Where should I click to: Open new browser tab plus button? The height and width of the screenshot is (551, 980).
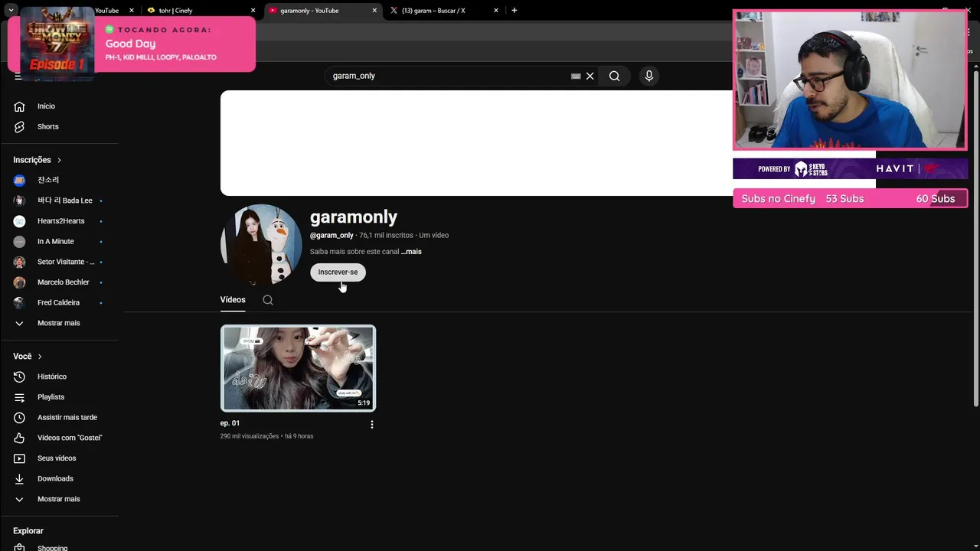pos(514,11)
